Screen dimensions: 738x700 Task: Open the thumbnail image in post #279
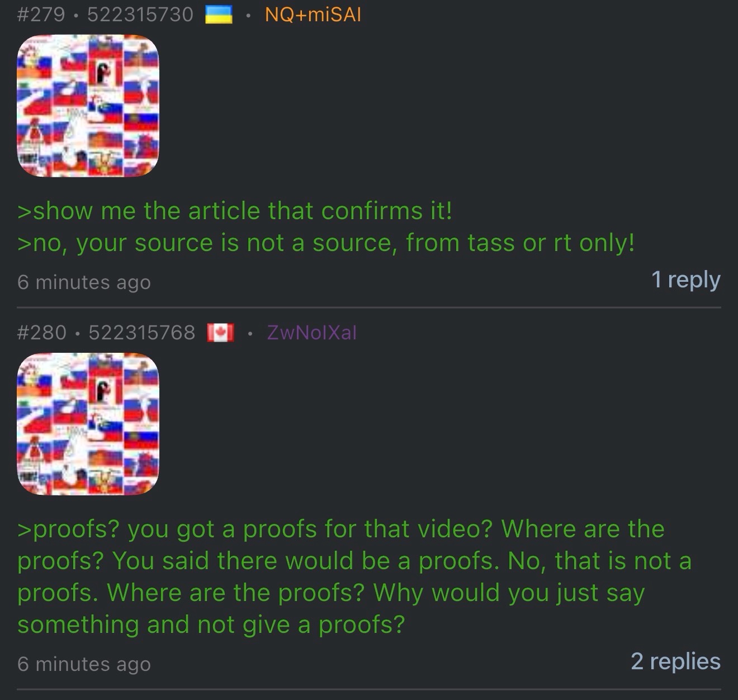tap(88, 106)
